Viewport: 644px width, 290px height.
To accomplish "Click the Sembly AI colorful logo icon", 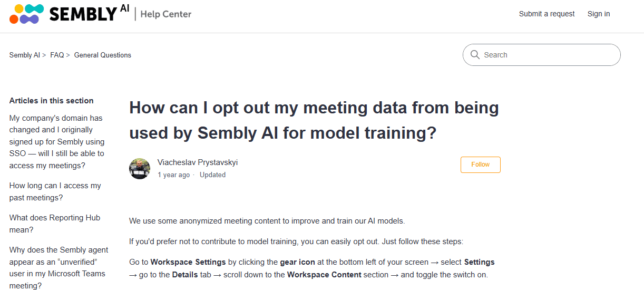I will point(27,14).
